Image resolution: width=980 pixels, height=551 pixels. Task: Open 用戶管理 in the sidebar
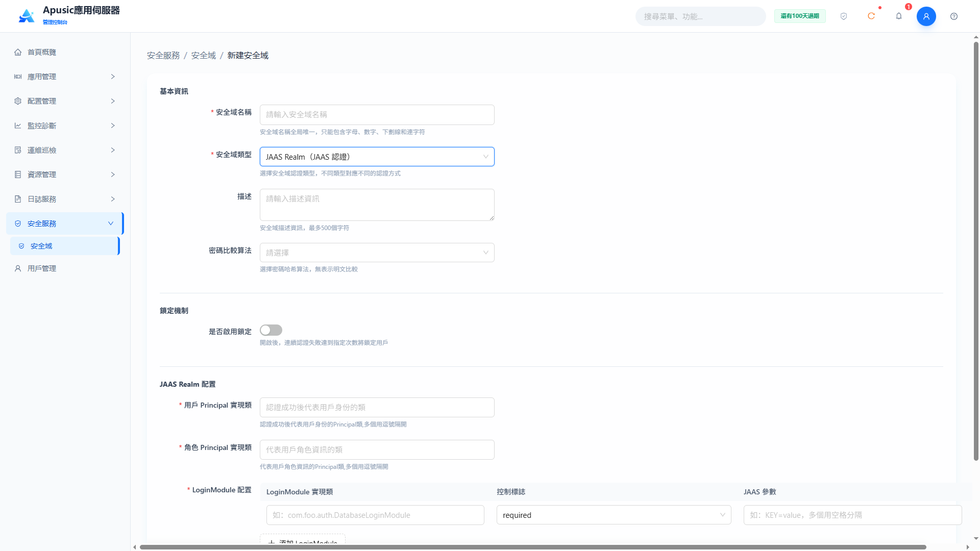click(x=65, y=268)
